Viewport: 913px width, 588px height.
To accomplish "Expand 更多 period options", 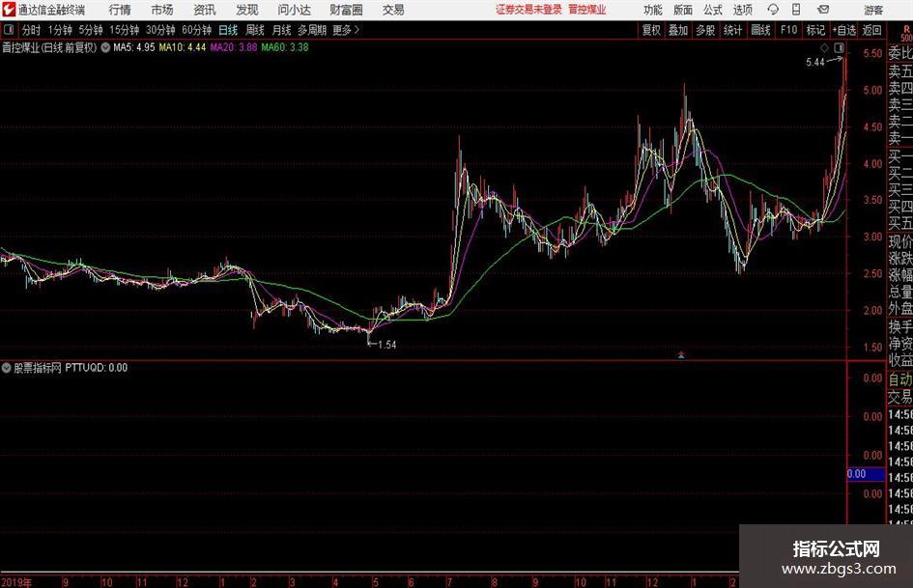I will point(346,30).
